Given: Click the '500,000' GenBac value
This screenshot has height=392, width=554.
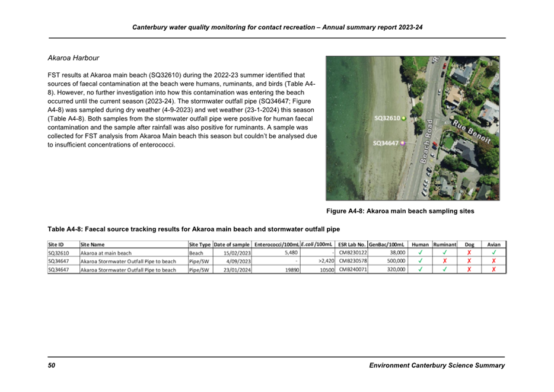Looking at the screenshot, I should [396, 261].
